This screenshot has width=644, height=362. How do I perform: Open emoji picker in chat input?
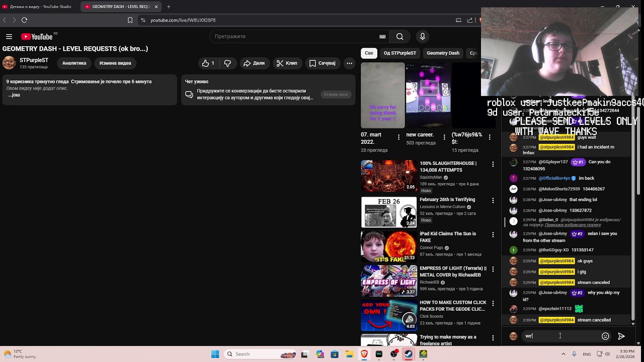[x=605, y=336]
